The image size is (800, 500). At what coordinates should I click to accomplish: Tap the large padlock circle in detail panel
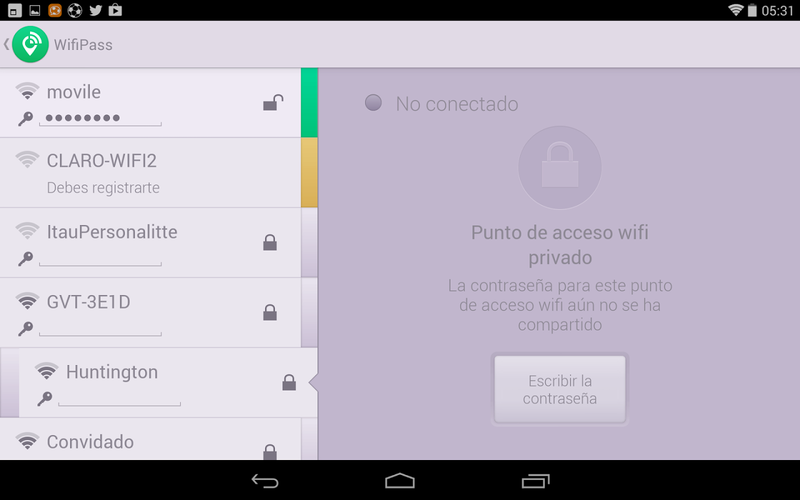click(x=560, y=167)
